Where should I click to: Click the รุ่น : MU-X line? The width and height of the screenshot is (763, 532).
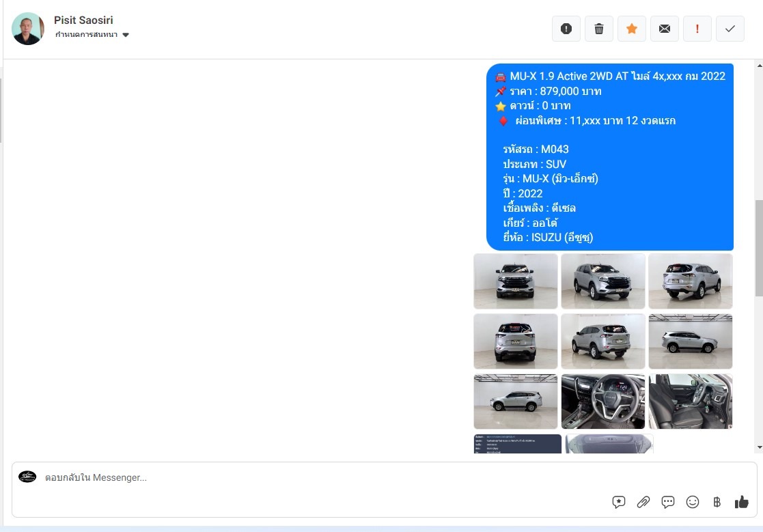(551, 178)
